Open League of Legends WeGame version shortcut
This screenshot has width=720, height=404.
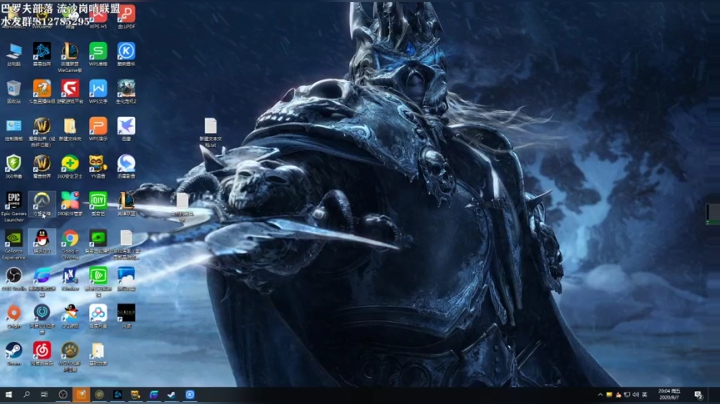(x=70, y=56)
